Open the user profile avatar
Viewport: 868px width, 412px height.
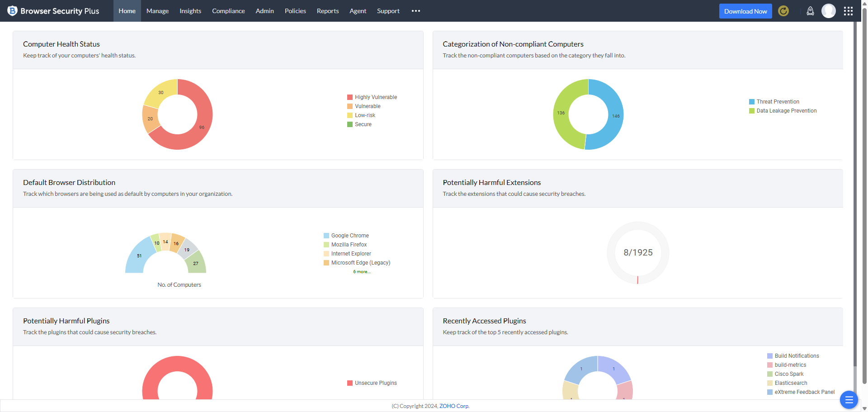pos(828,11)
